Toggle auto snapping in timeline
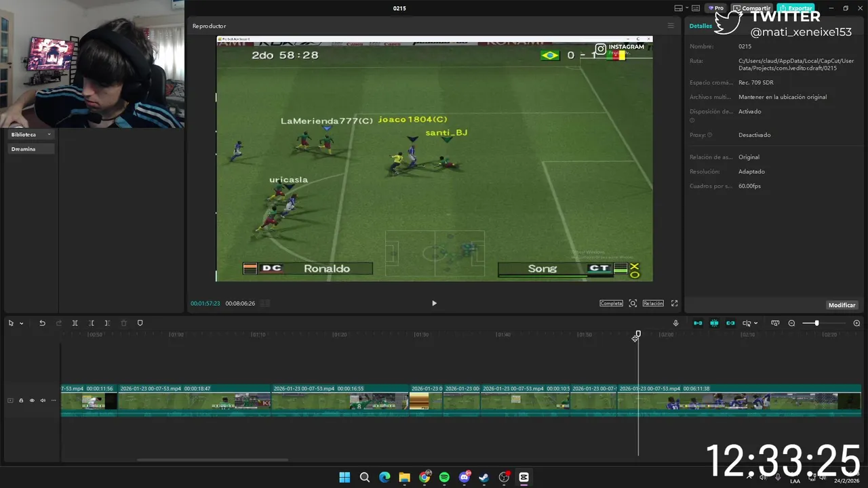868x488 pixels. pos(714,323)
